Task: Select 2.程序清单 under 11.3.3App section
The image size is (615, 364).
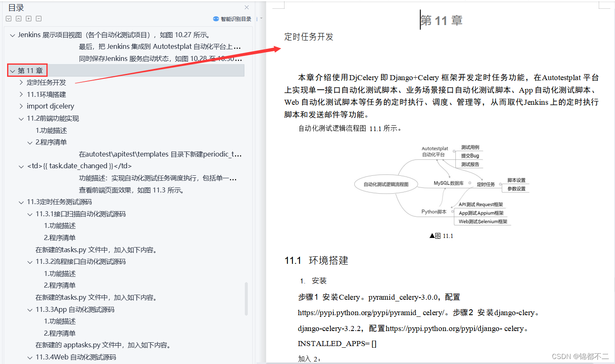Action: (x=60, y=333)
